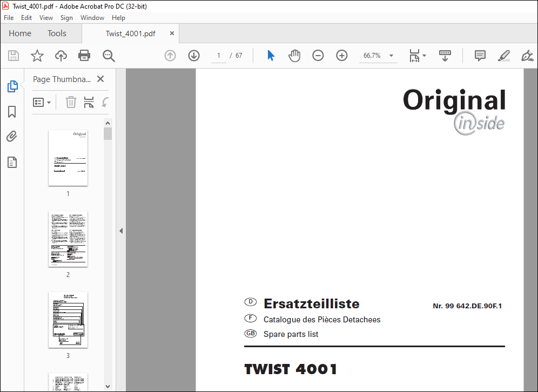This screenshot has height=392, width=538.
Task: Switch to the Home tab
Action: click(x=20, y=33)
